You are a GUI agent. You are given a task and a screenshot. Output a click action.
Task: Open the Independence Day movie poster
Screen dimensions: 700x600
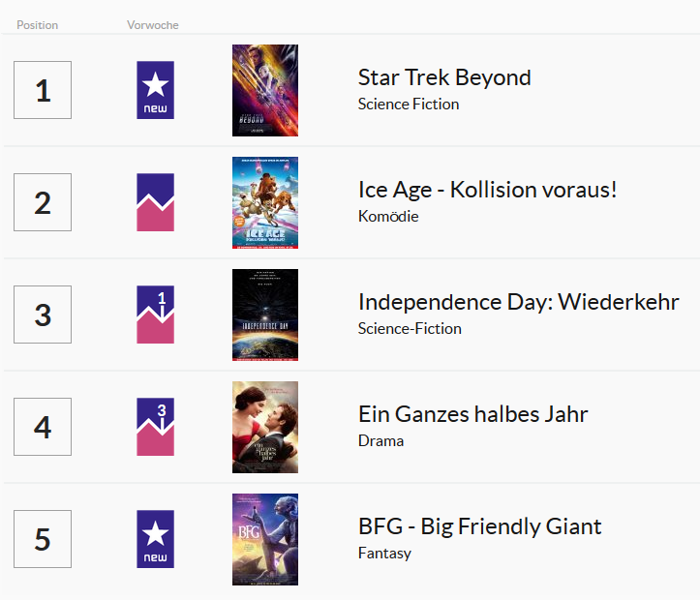tap(265, 315)
